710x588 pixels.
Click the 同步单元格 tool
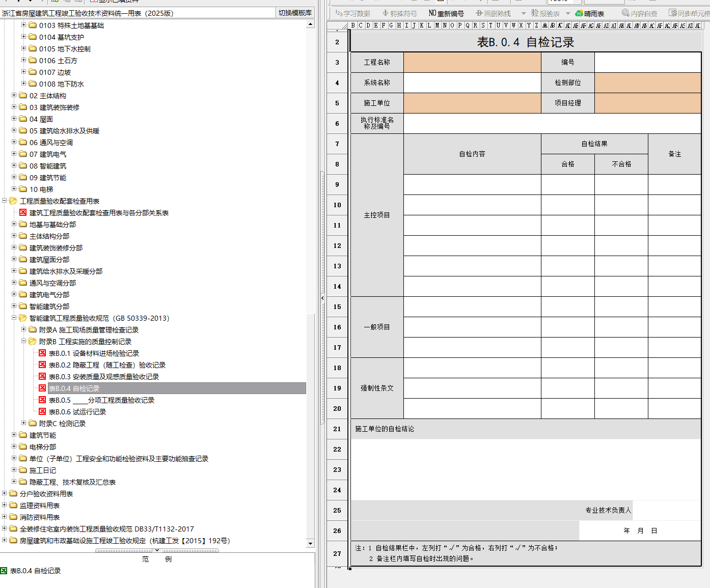pyautogui.click(x=689, y=13)
